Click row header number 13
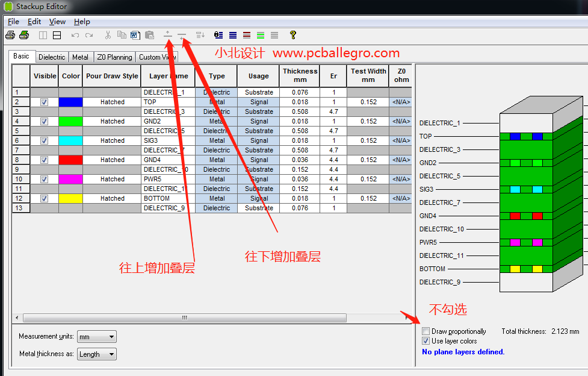Image resolution: width=588 pixels, height=376 pixels. tap(21, 208)
